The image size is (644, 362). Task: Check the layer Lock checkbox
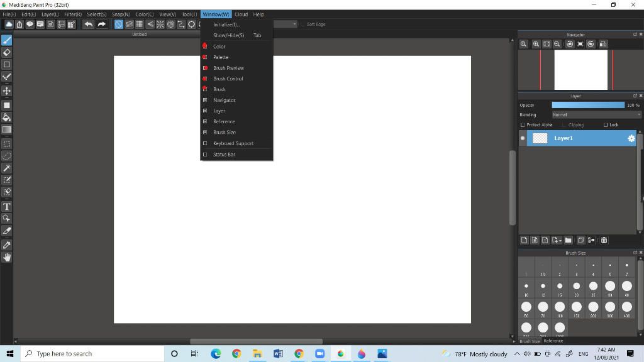[606, 125]
